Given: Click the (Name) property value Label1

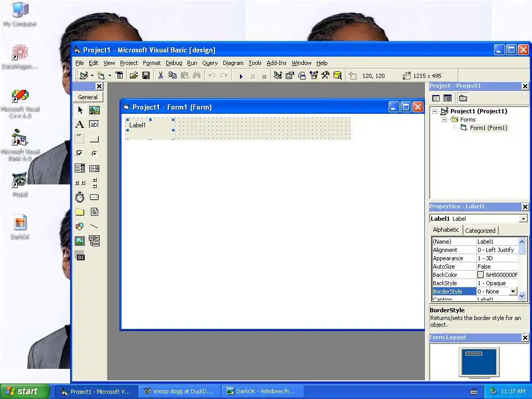Looking at the screenshot, I should click(x=497, y=242).
